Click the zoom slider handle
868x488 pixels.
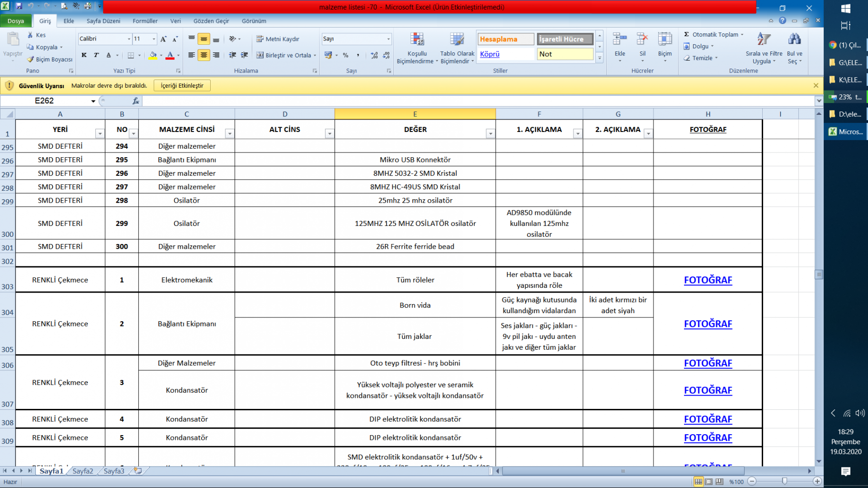click(785, 481)
